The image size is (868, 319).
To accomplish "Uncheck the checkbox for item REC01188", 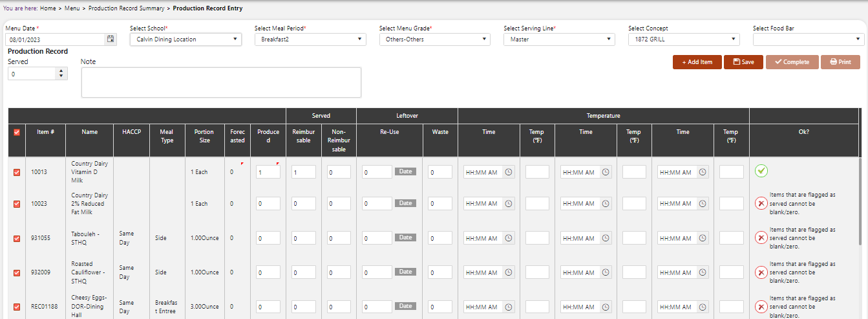I will click(x=17, y=307).
